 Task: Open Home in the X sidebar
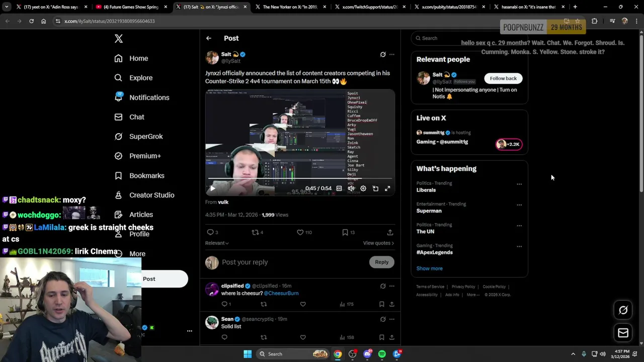tap(131, 58)
